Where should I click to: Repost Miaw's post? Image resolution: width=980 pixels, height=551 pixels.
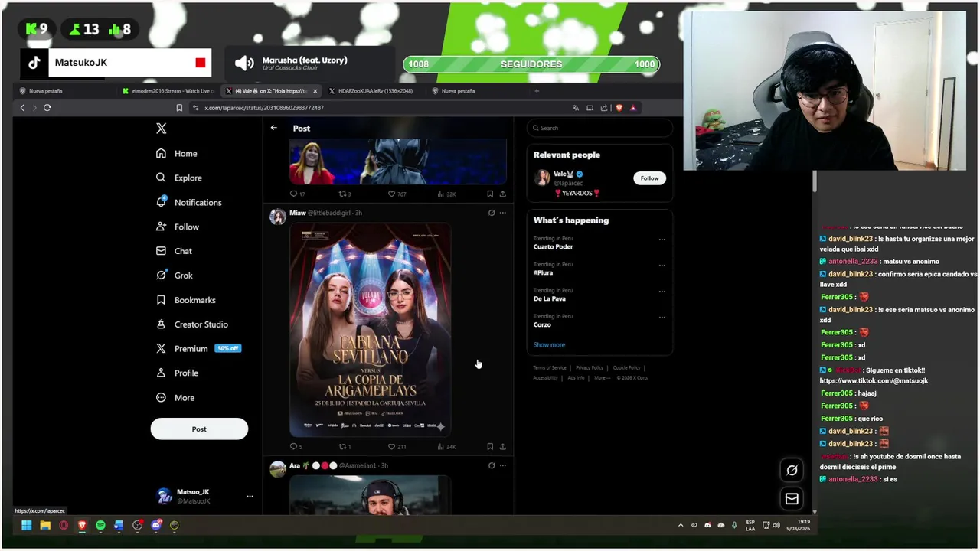(343, 446)
